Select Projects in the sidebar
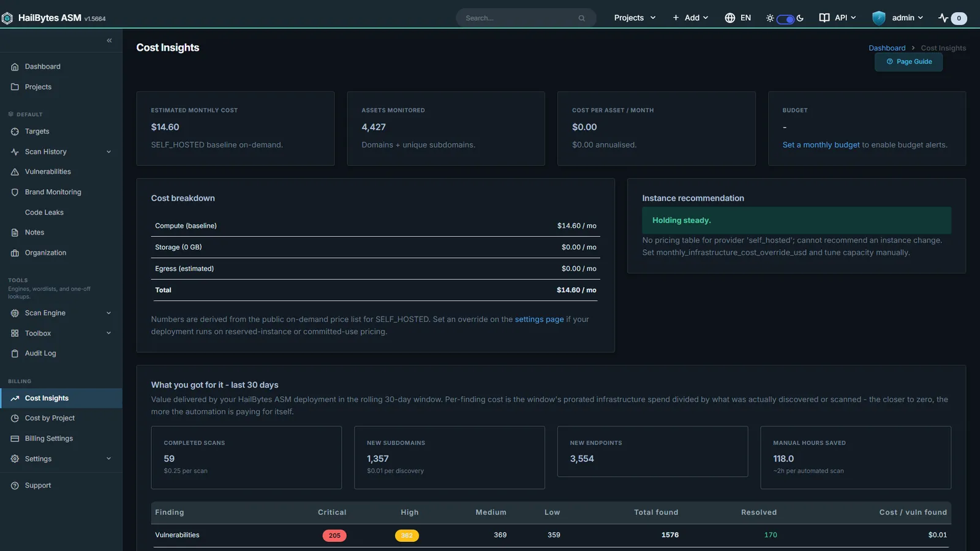Viewport: 980px width, 551px height. coord(61,87)
